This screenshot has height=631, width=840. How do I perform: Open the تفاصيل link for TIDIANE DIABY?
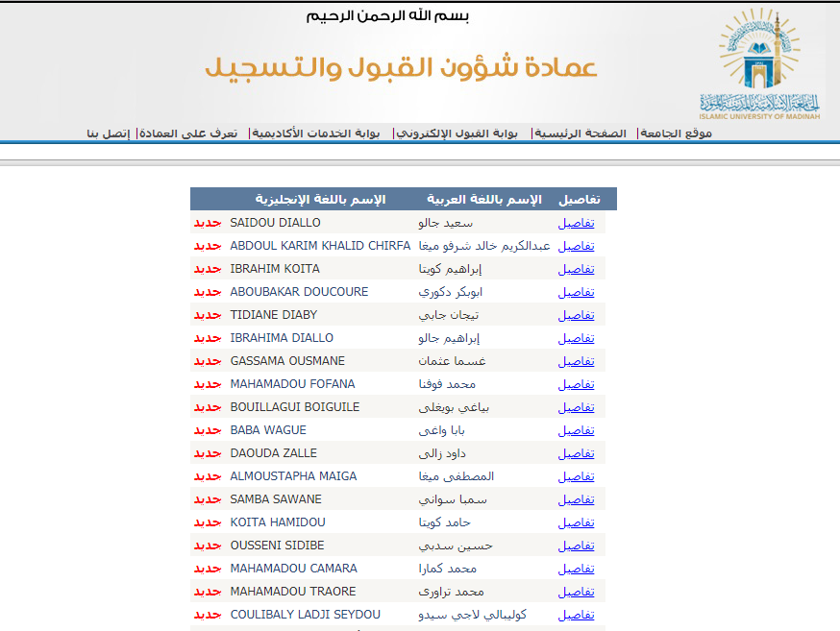tap(576, 315)
